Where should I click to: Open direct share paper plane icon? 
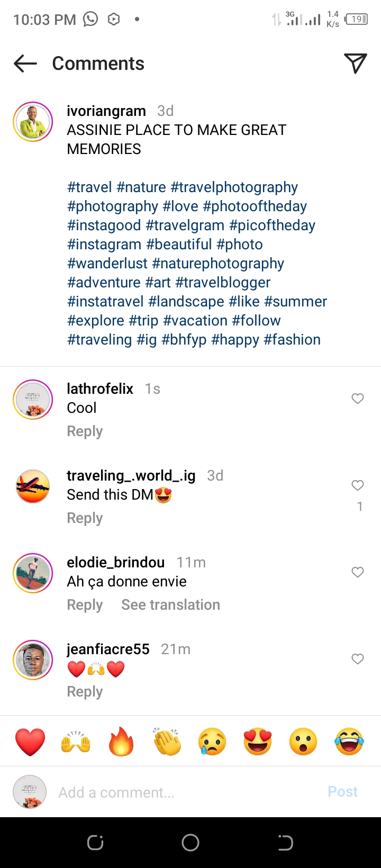[x=355, y=64]
